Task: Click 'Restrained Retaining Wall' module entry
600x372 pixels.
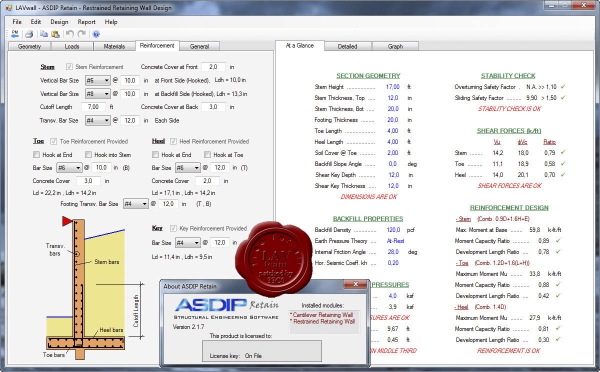Action: pyautogui.click(x=324, y=322)
